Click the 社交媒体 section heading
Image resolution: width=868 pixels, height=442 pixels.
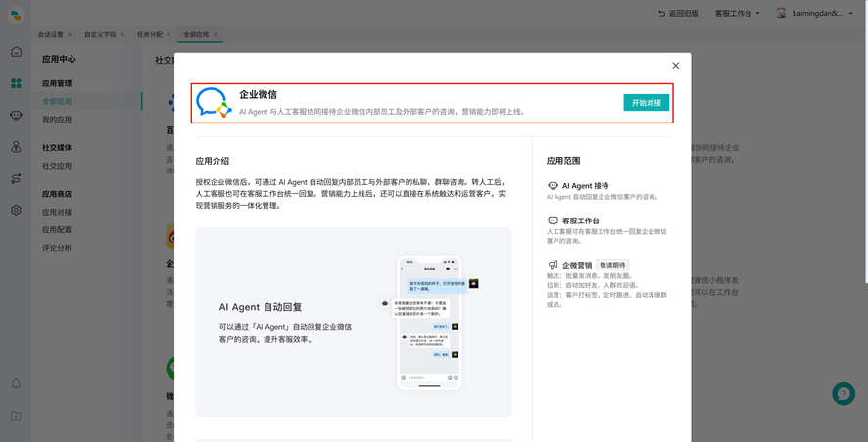[x=57, y=147]
